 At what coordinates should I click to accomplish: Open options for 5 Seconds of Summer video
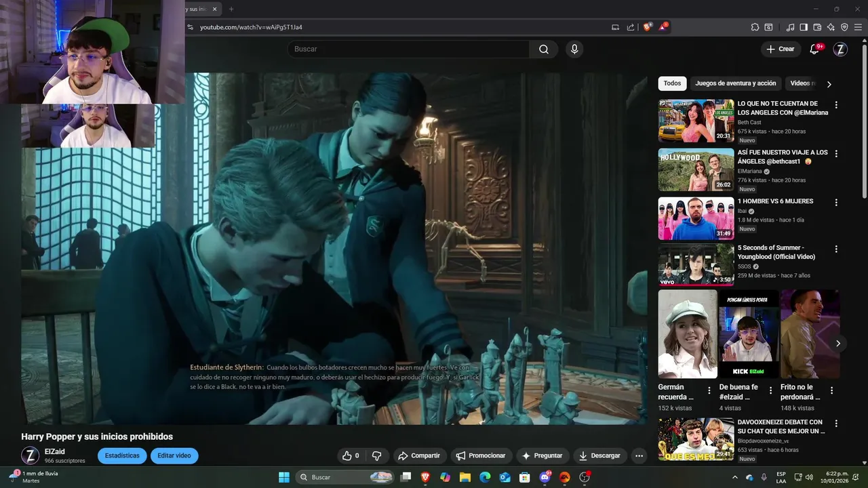pos(836,249)
